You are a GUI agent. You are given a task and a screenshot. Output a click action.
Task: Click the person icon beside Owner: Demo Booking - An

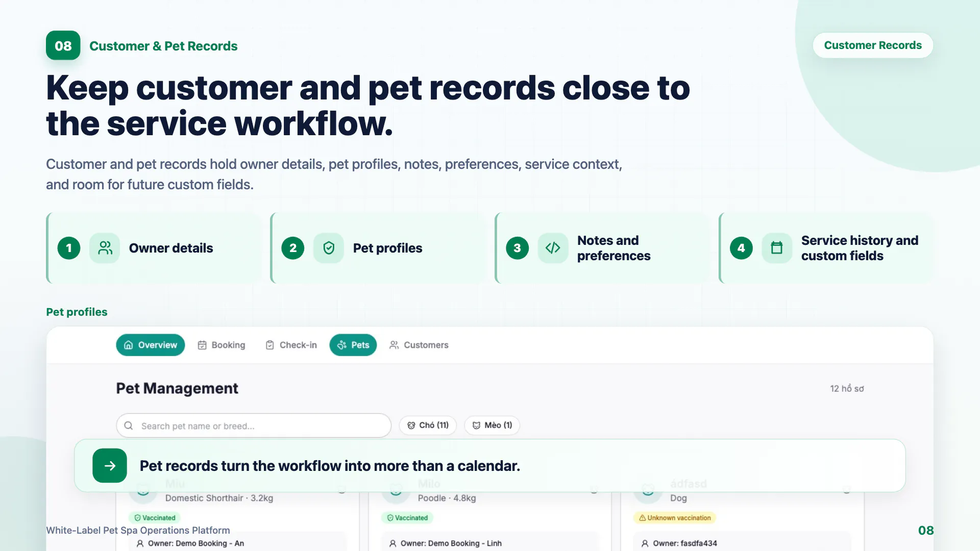pyautogui.click(x=140, y=543)
